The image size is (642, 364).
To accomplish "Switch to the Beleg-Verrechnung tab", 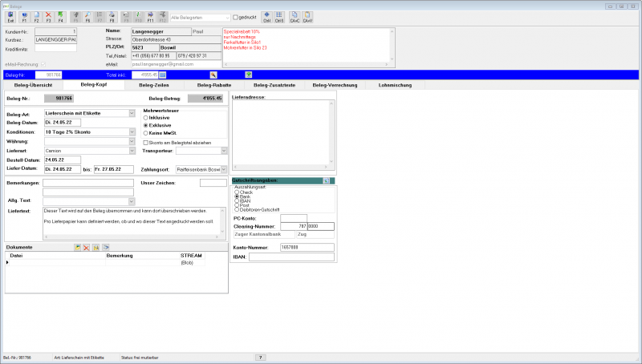I will 335,85.
